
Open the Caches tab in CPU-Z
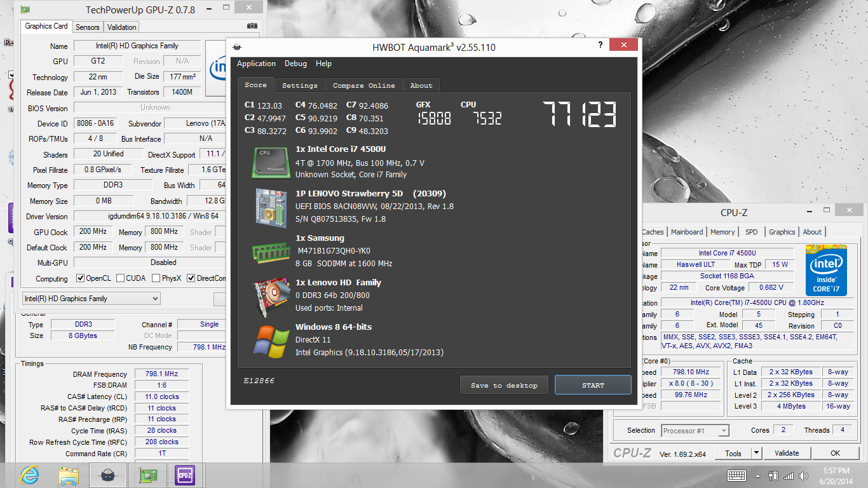click(x=652, y=232)
